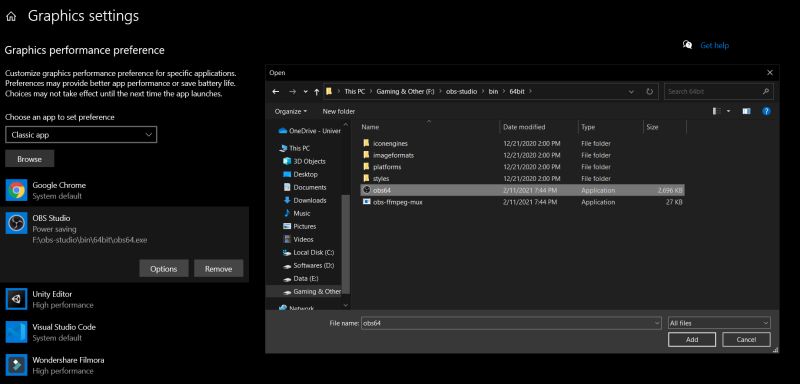Viewport: 800px width, 384px height.
Task: Click Forward arrow in Open dialog
Action: point(292,92)
